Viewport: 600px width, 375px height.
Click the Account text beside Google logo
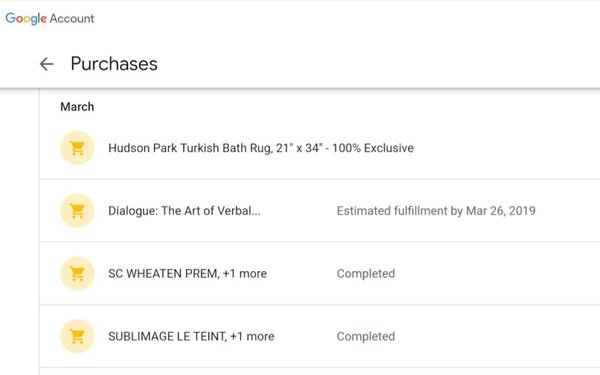[72, 18]
